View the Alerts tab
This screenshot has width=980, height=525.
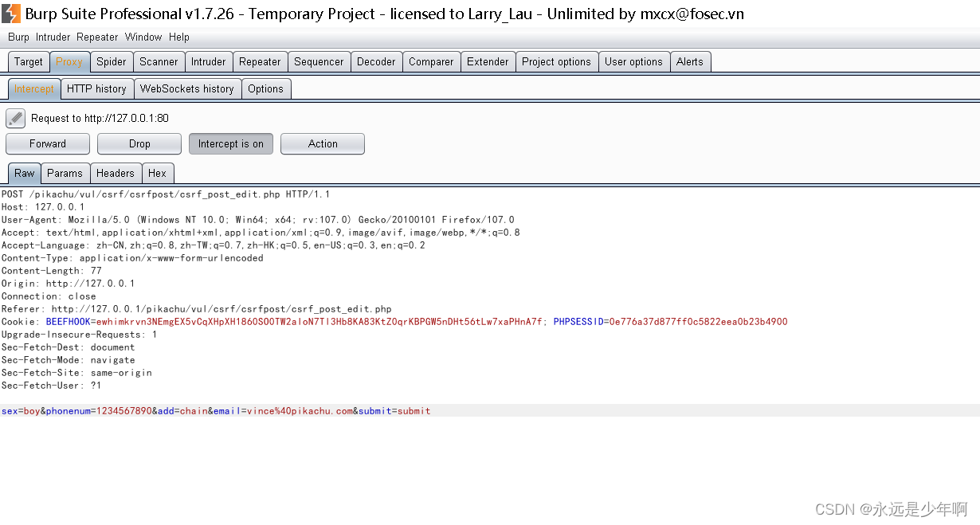coord(690,62)
